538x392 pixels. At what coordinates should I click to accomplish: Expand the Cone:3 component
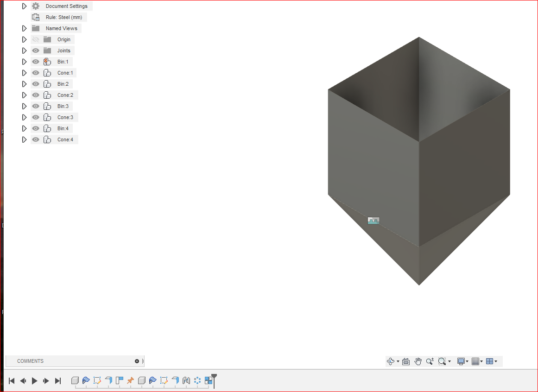coord(24,117)
